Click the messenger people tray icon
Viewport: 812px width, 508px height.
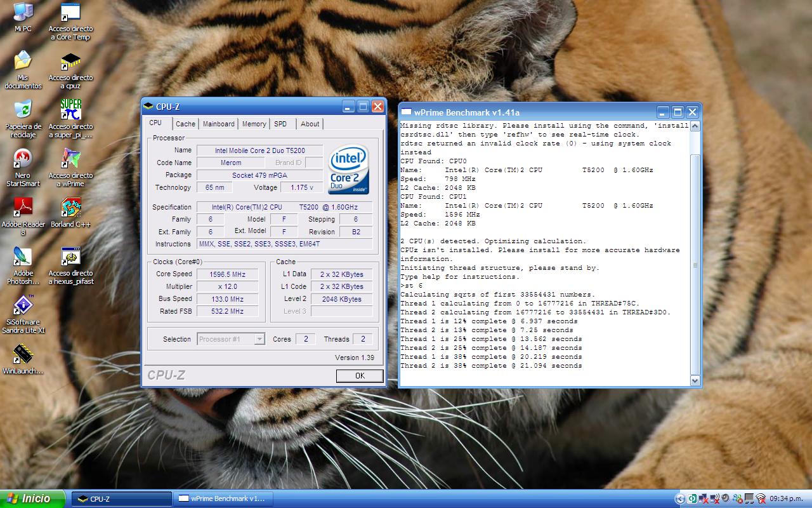coord(737,498)
